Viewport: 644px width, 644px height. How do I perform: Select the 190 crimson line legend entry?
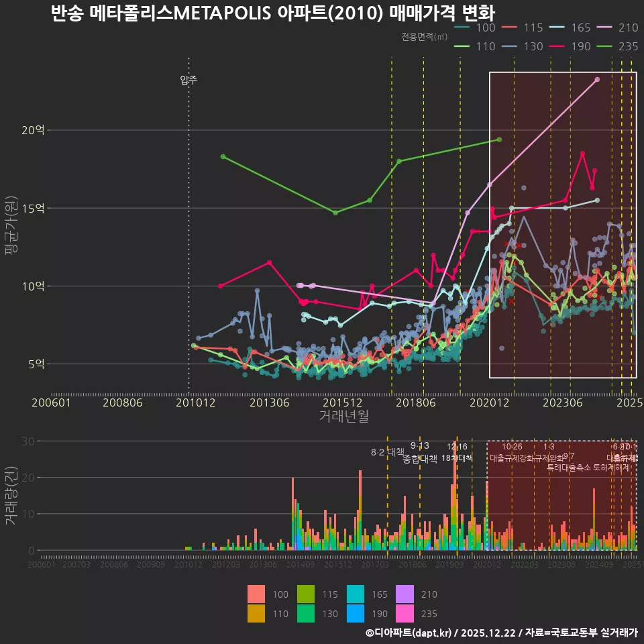click(570, 46)
